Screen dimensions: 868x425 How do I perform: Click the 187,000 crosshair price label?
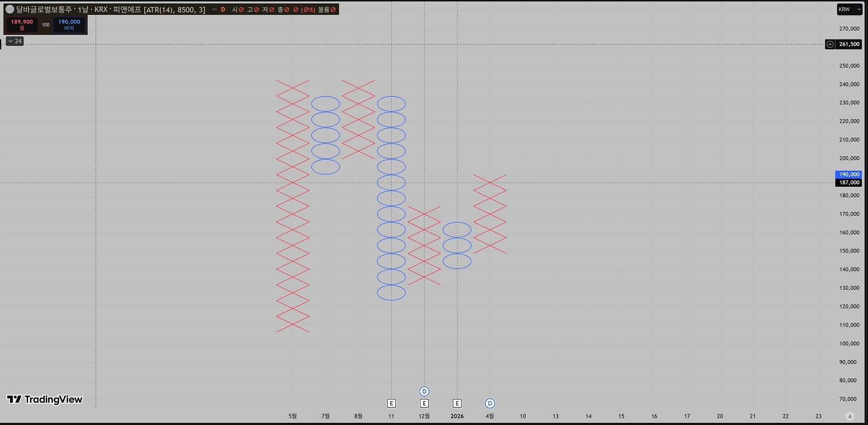849,183
